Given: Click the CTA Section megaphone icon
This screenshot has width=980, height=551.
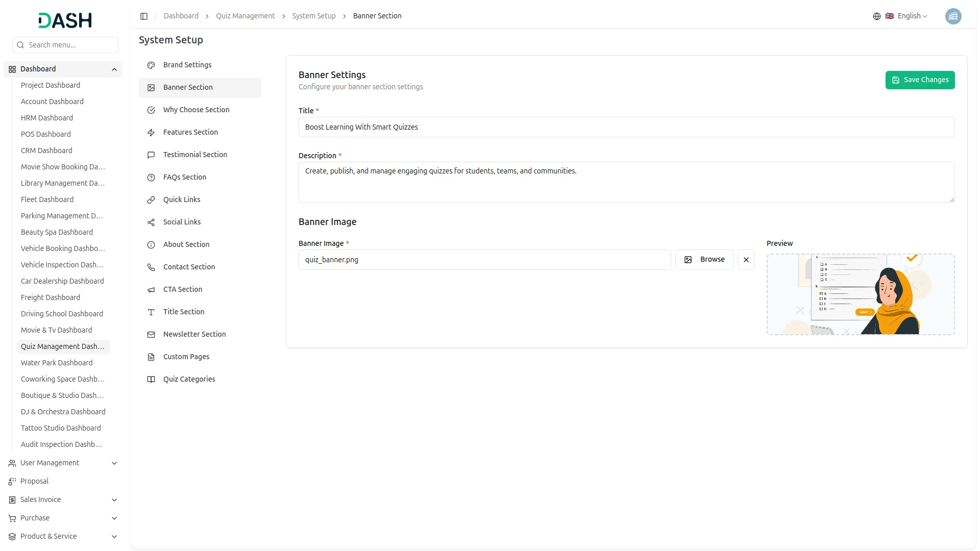Looking at the screenshot, I should pyautogui.click(x=151, y=290).
